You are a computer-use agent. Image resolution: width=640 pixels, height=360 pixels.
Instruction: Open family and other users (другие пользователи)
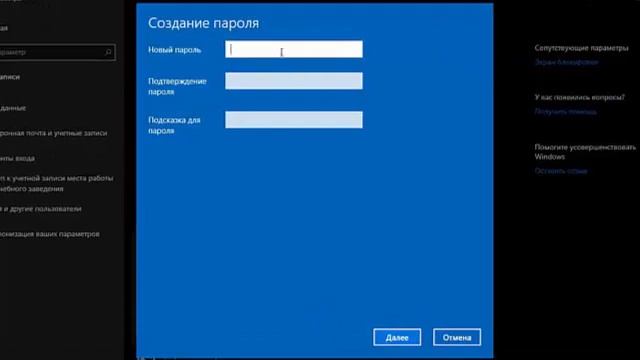point(41,209)
